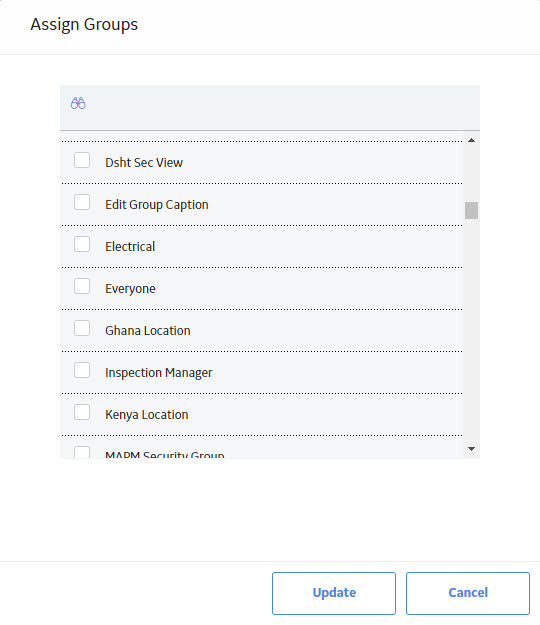Check the Kenya Location checkbox
Image resolution: width=540 pixels, height=625 pixels.
[x=82, y=413]
